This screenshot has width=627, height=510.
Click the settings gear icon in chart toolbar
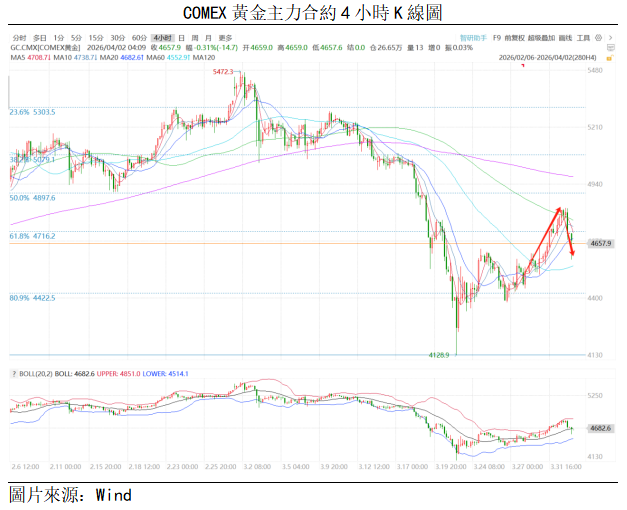coord(597,37)
